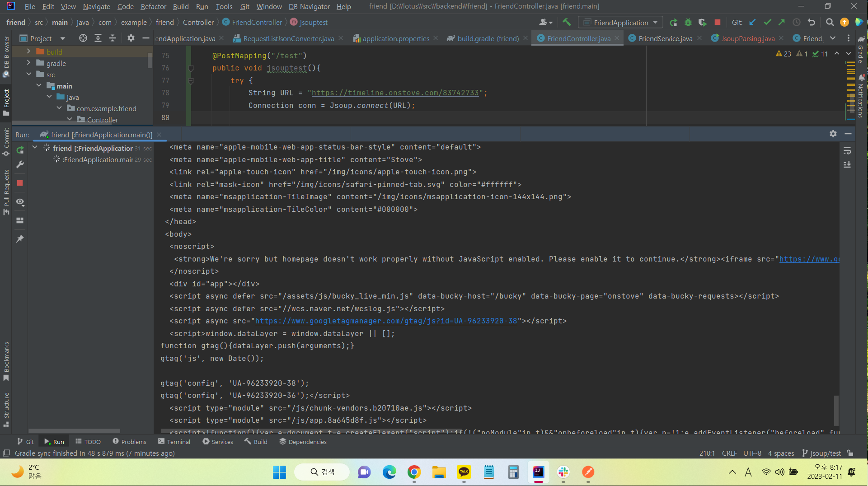Hide the Project panel with minus icon
This screenshot has width=868, height=486.
pos(145,38)
